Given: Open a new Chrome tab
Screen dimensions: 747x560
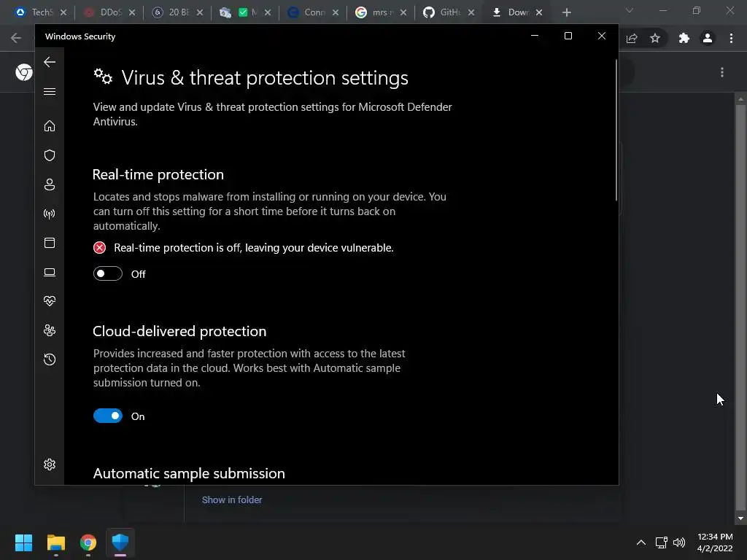Looking at the screenshot, I should click(566, 12).
